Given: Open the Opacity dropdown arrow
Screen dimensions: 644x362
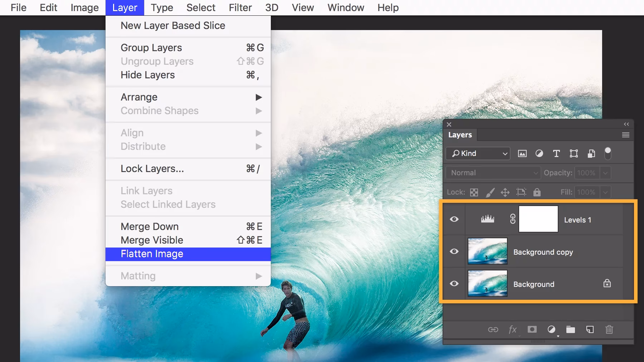Looking at the screenshot, I should 605,173.
